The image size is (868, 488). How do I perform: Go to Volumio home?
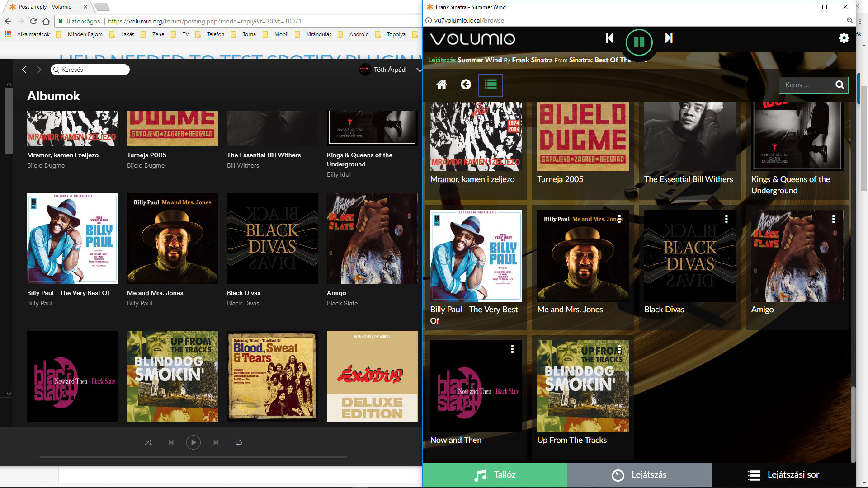[x=442, y=84]
